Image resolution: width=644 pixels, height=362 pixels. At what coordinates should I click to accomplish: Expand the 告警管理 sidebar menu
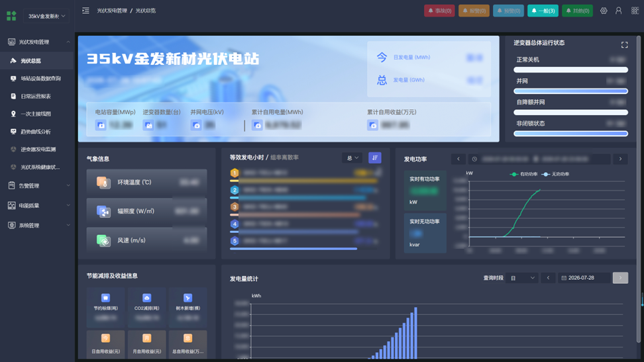(38, 185)
